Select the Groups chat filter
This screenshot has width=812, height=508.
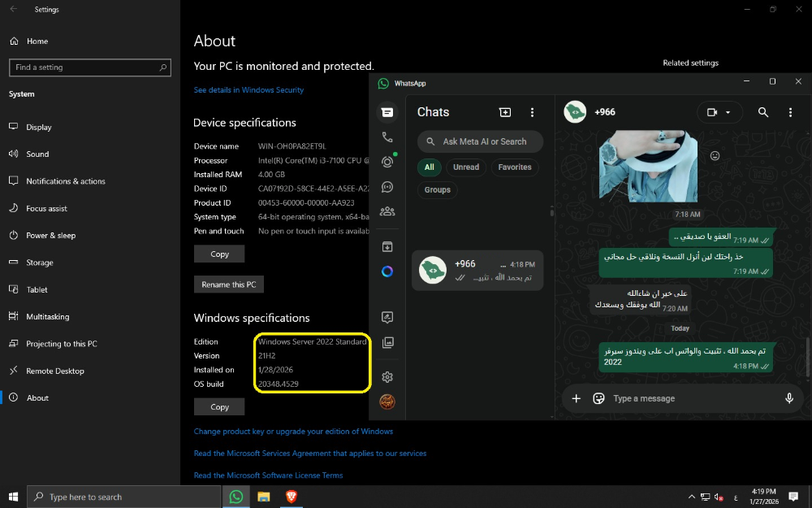[x=437, y=190]
